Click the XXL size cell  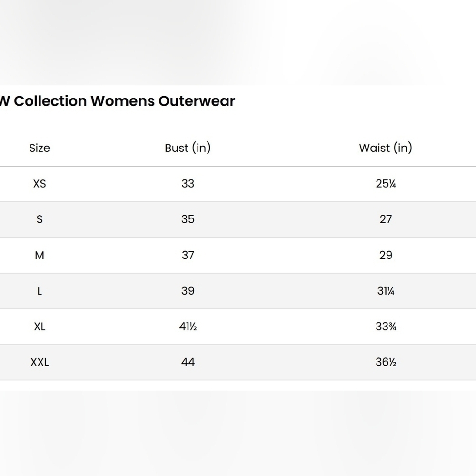coord(40,362)
